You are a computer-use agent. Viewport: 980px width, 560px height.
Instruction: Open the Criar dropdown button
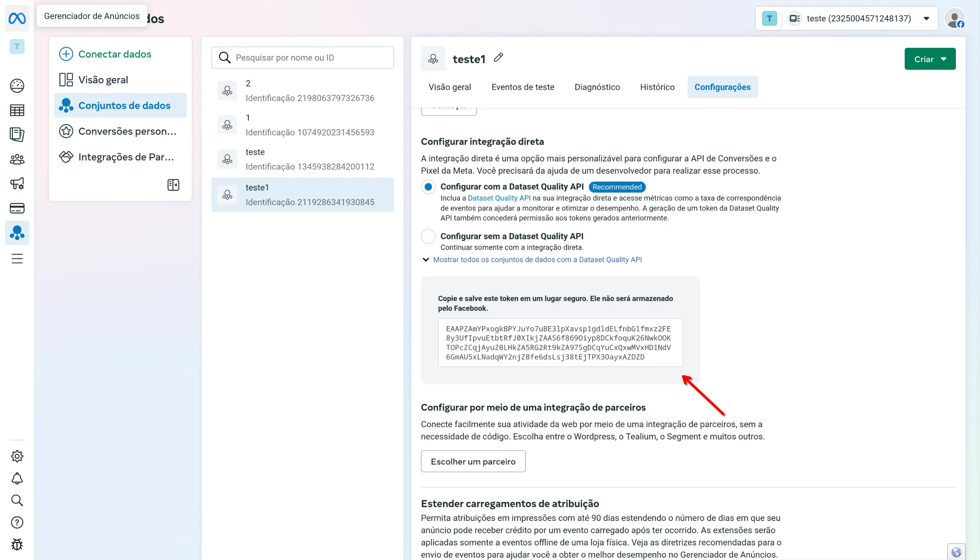[929, 59]
